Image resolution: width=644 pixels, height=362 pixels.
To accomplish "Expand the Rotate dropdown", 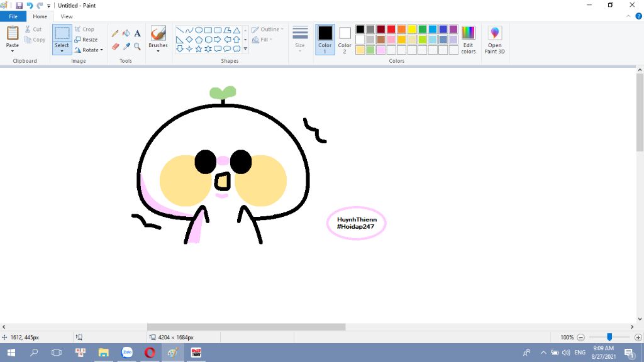I will [x=101, y=50].
